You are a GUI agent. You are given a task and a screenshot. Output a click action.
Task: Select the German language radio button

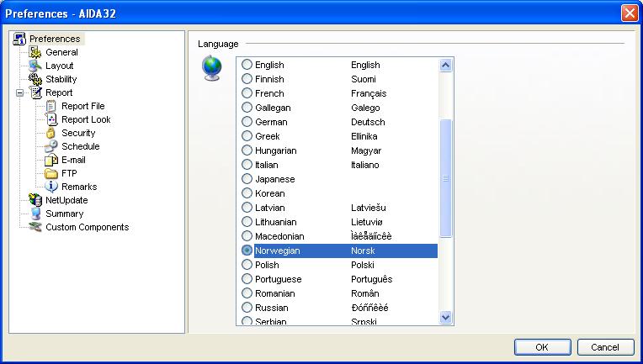[x=247, y=122]
